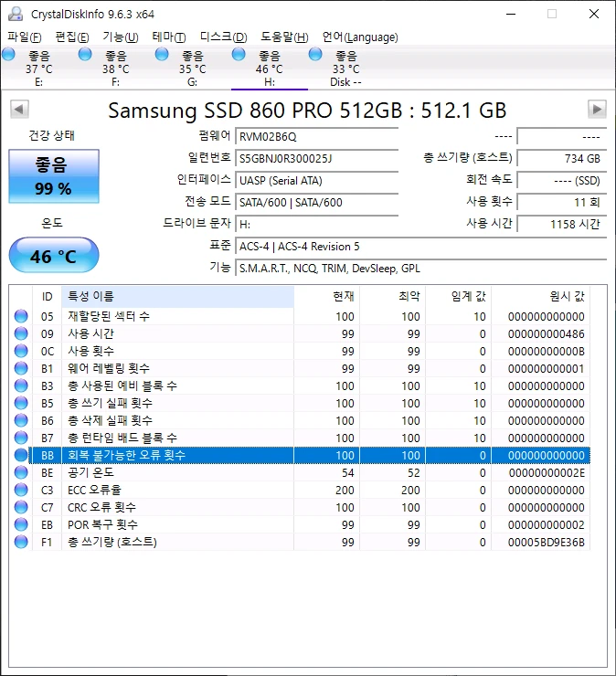
Task: Click total host writes value 734 GB
Action: (562, 159)
